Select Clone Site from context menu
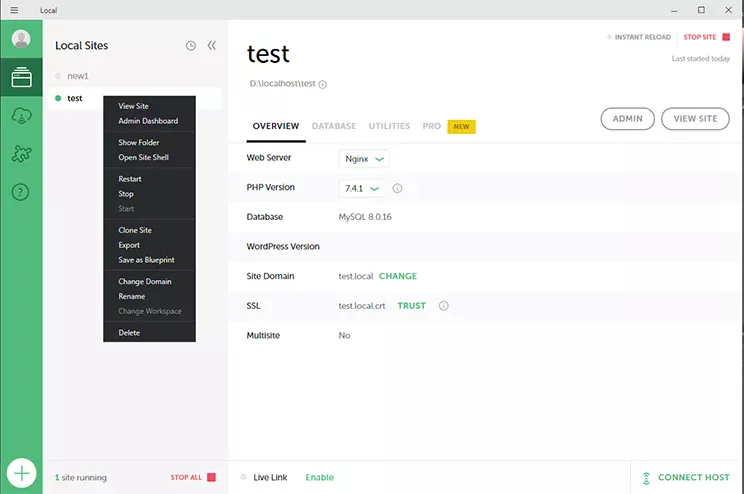Image resolution: width=744 pixels, height=494 pixels. (135, 230)
